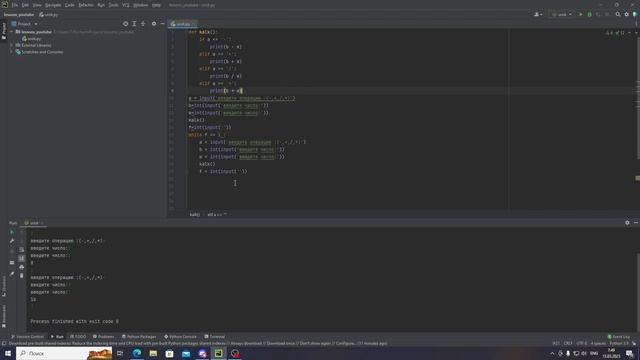640x360 pixels.
Task: Open the Navigate menu
Action: [53, 5]
